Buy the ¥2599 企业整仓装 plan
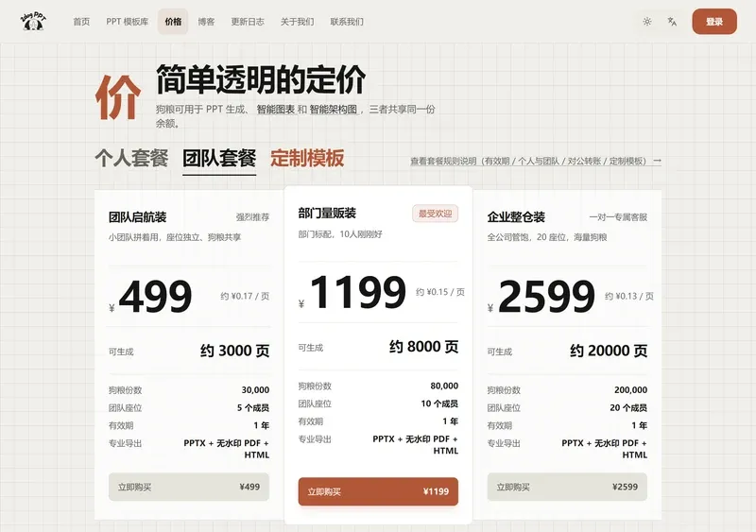The height and width of the screenshot is (532, 756). coord(567,487)
